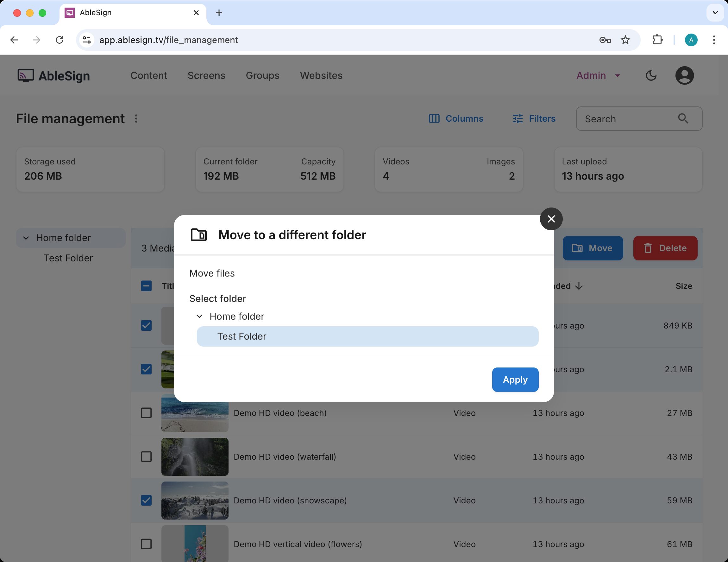728x562 pixels.
Task: View site information icon in address bar
Action: click(87, 40)
